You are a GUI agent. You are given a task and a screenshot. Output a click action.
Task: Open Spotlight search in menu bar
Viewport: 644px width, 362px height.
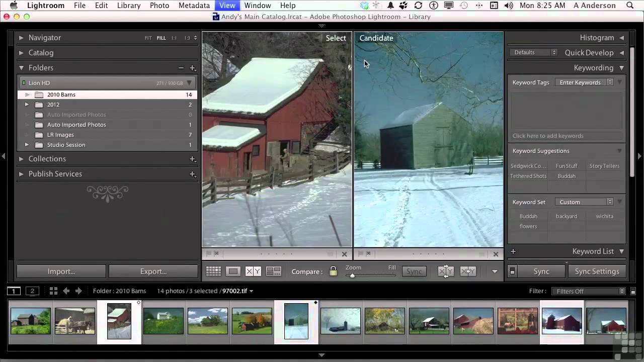(x=630, y=6)
